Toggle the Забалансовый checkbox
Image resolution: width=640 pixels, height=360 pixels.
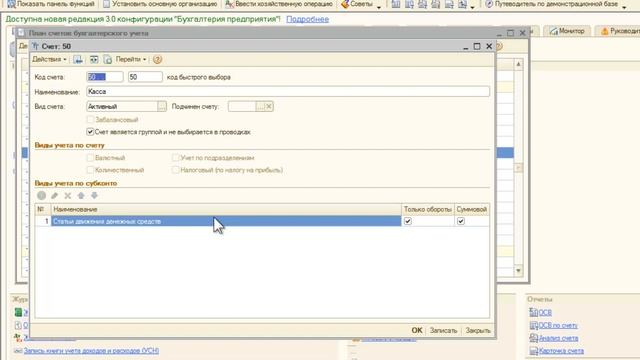[90, 120]
